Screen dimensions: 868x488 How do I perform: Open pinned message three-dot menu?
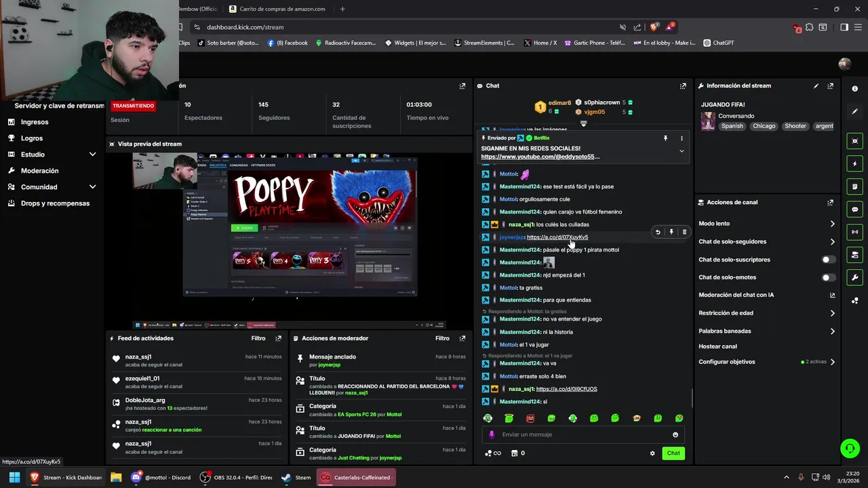click(x=682, y=138)
